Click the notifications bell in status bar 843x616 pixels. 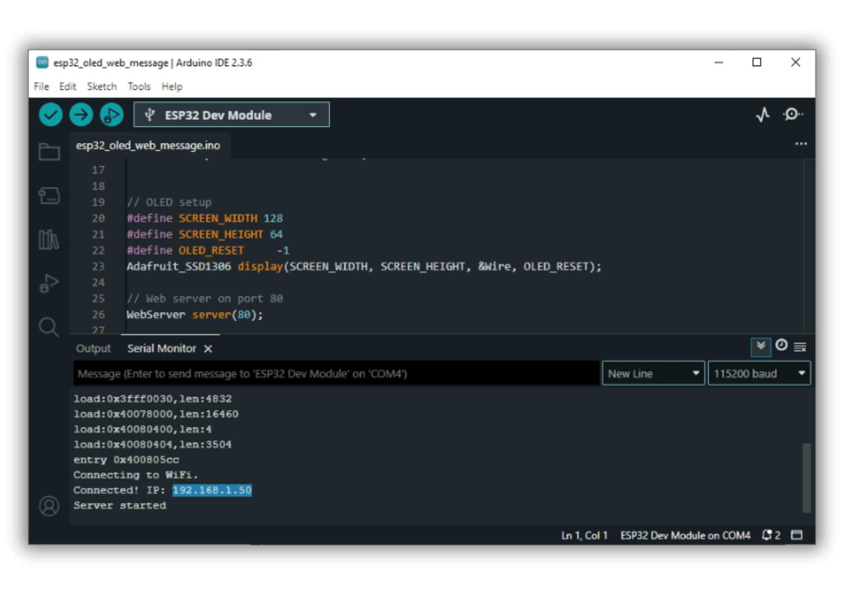[x=766, y=535]
